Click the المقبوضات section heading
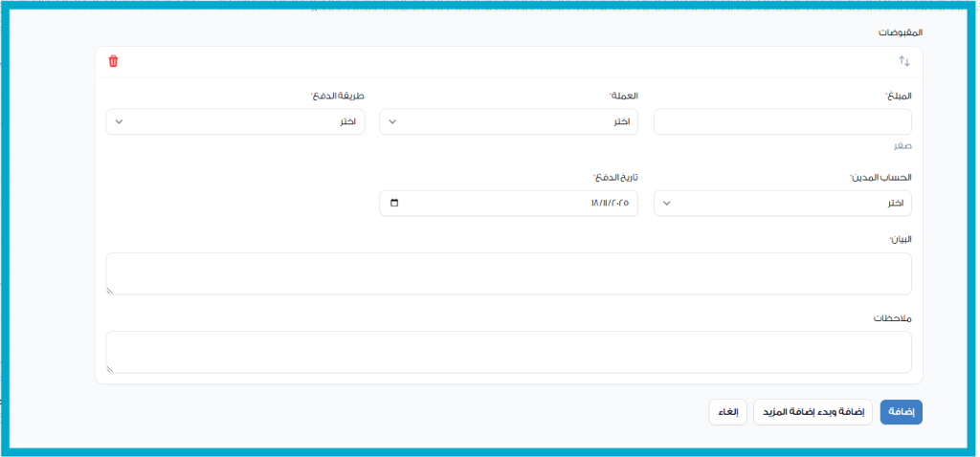This screenshot has height=457, width=980. click(900, 33)
